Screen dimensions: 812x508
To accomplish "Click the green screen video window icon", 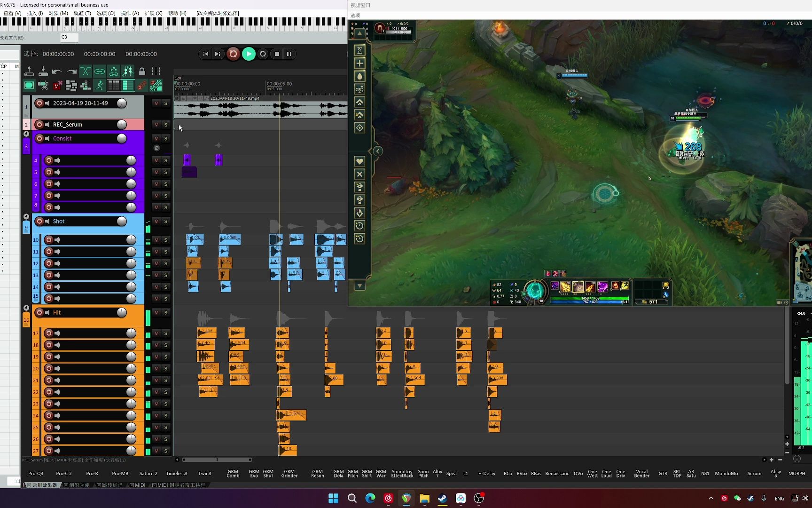I will click(x=29, y=86).
